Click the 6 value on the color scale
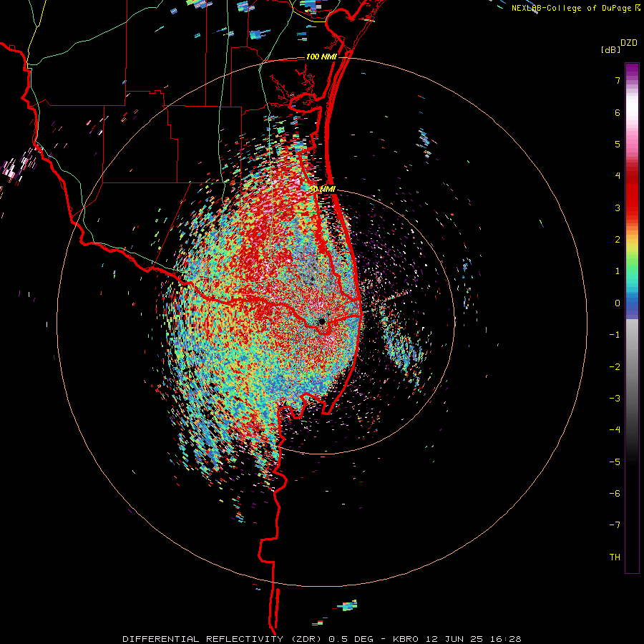The width and height of the screenshot is (644, 644). (618, 112)
